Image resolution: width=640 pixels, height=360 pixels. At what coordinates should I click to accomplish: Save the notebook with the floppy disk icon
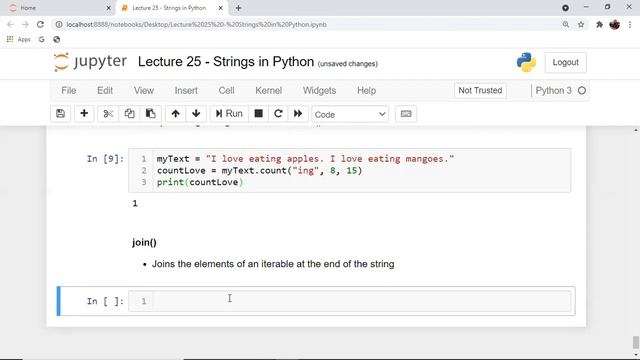coord(60,114)
